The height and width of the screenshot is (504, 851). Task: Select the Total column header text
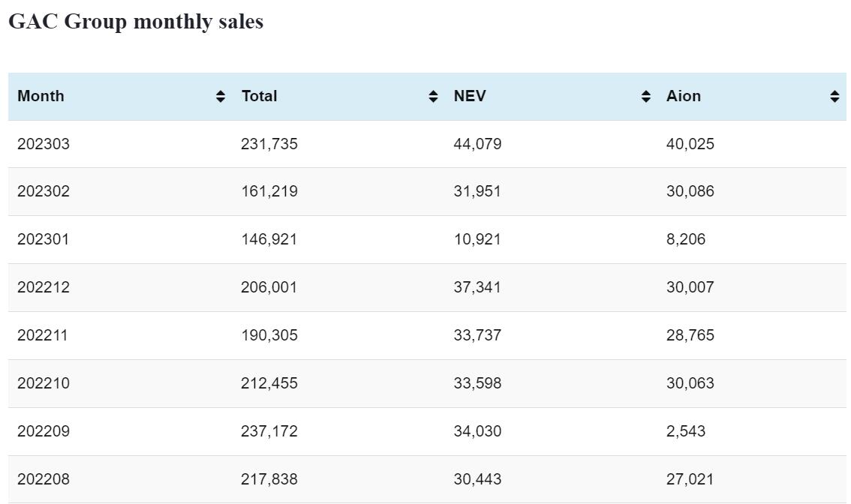pyautogui.click(x=259, y=96)
